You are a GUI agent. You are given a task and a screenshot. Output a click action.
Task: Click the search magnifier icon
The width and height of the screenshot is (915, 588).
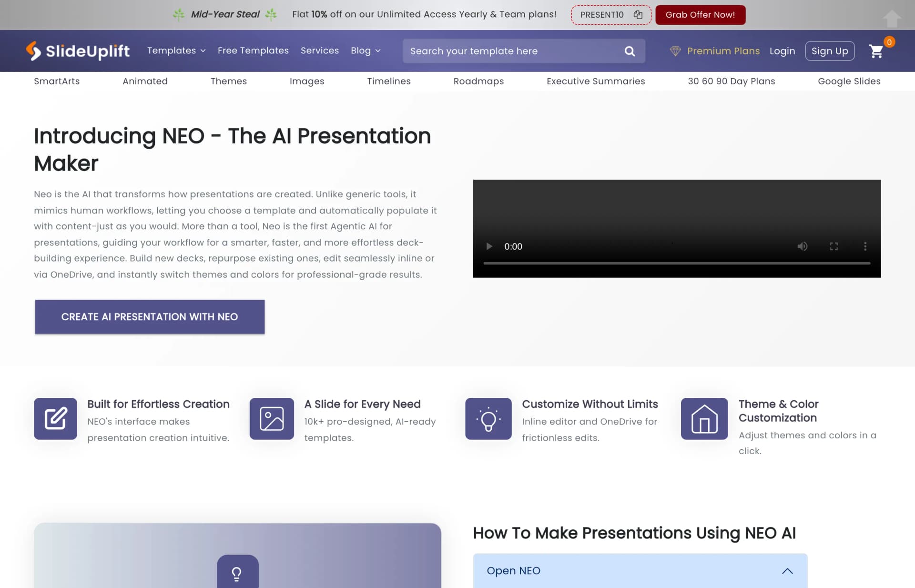(x=630, y=51)
